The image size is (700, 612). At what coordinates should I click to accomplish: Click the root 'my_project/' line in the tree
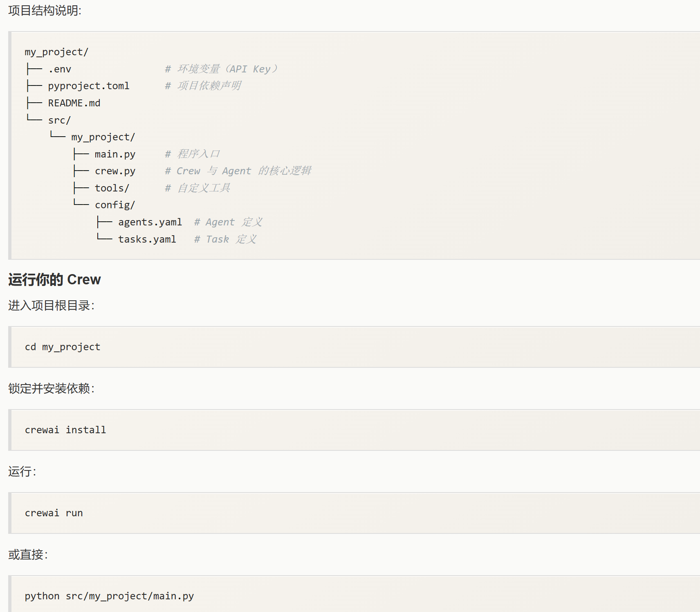click(56, 52)
